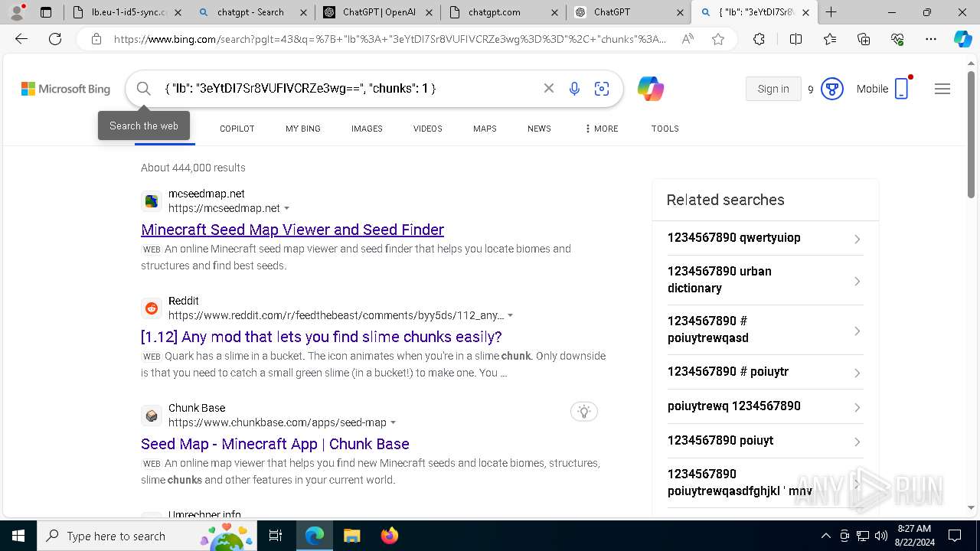Screen dimensions: 980x551
Task: Switch to IMAGES results
Action: [367, 129]
